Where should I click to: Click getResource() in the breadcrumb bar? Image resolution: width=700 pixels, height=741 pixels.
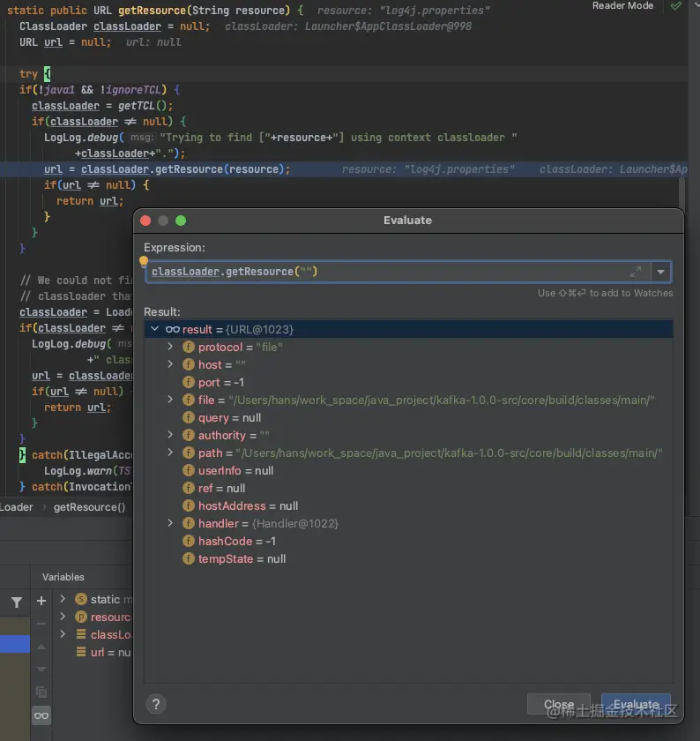tap(89, 507)
